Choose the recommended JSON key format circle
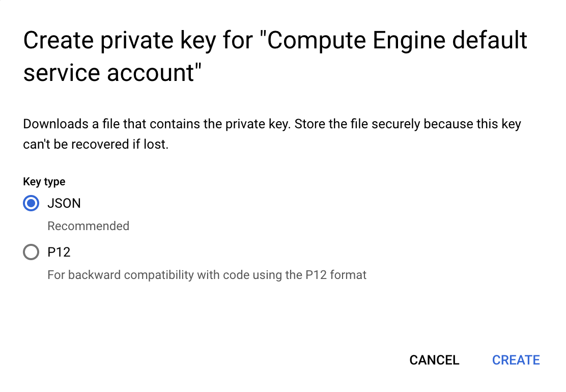Image resolution: width=566 pixels, height=392 pixels. tap(31, 203)
